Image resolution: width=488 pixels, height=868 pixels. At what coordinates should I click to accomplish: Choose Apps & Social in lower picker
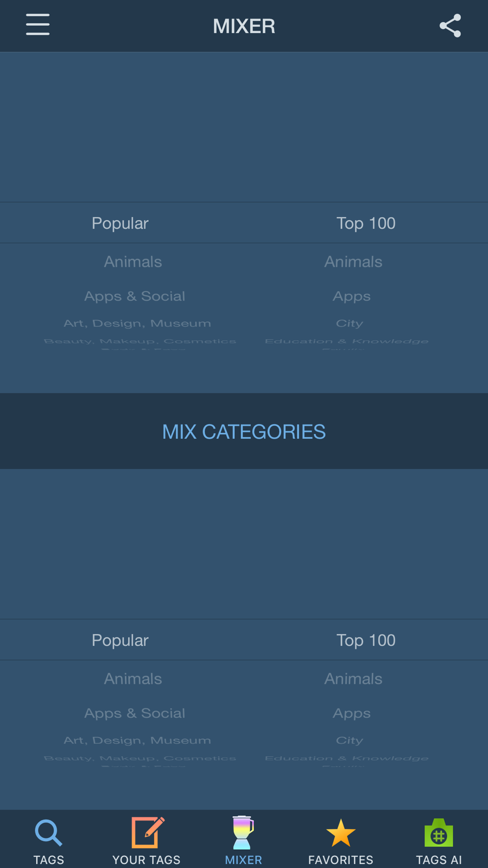pos(135,713)
